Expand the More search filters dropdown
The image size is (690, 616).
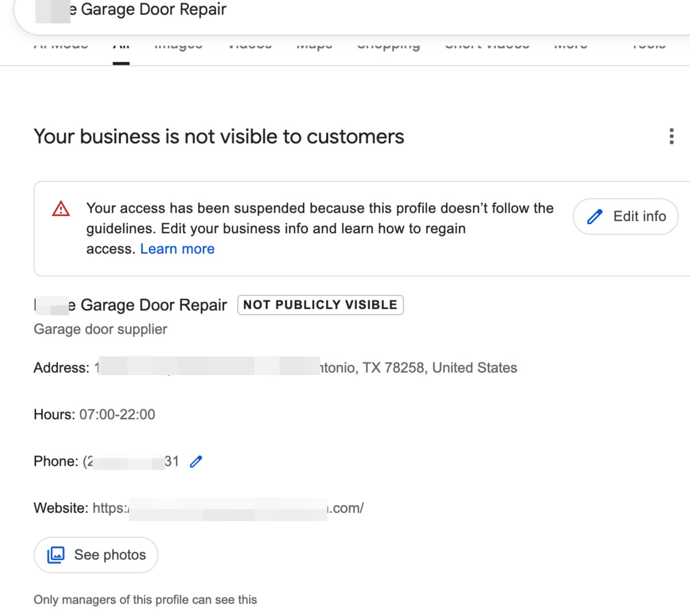570,46
